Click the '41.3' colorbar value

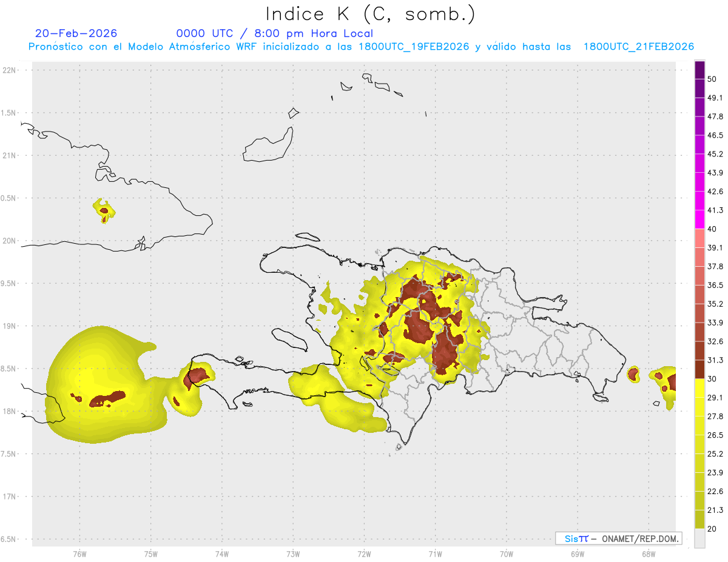[x=715, y=210]
